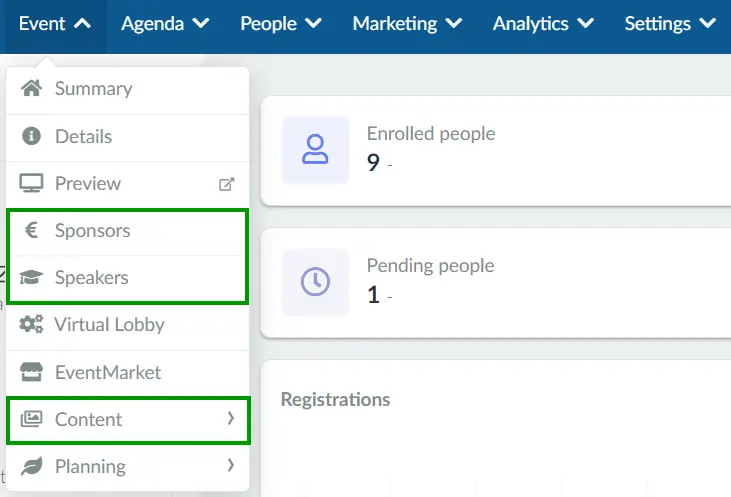Click the Summary home icon

(31, 88)
